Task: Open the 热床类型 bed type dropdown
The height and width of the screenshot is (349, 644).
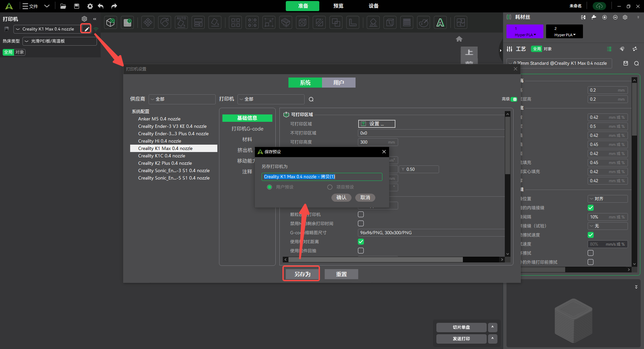Action: coord(60,41)
